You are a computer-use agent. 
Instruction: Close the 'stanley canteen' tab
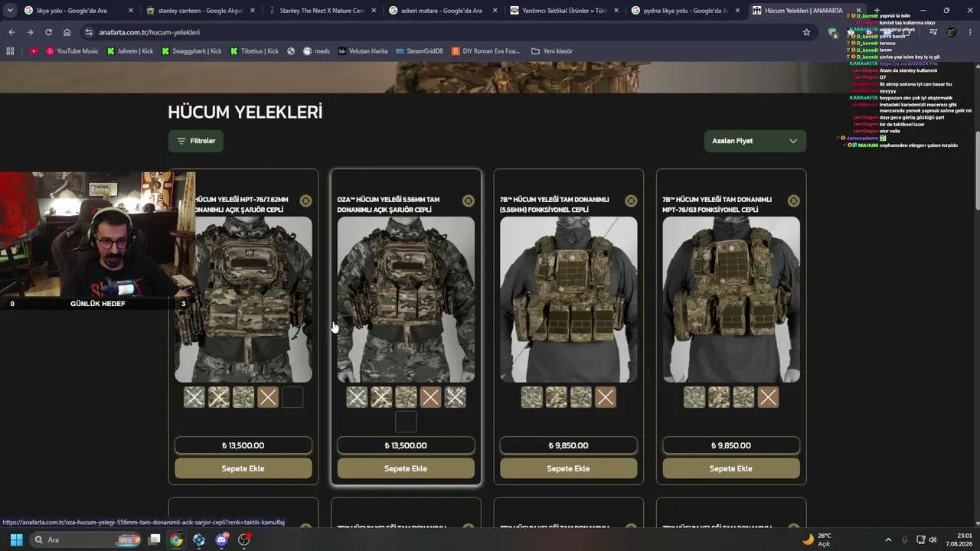point(253,11)
